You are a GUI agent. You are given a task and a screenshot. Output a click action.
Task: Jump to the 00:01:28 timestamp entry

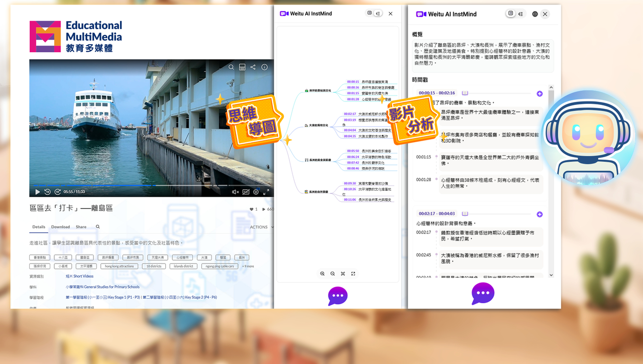click(x=423, y=179)
